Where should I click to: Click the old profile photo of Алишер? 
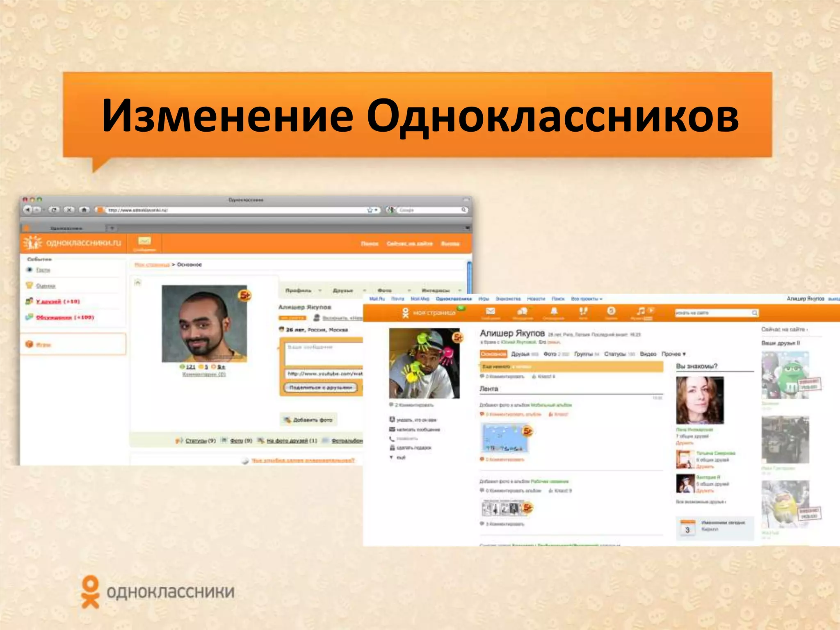click(204, 324)
